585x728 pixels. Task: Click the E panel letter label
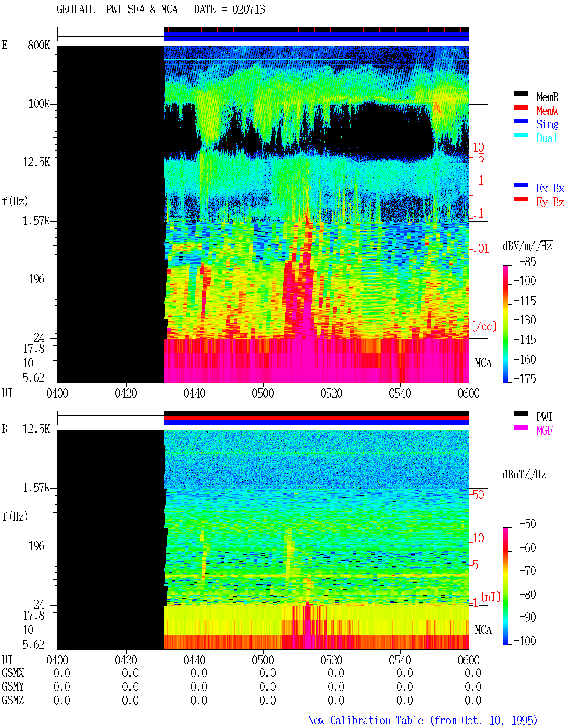click(x=5, y=45)
